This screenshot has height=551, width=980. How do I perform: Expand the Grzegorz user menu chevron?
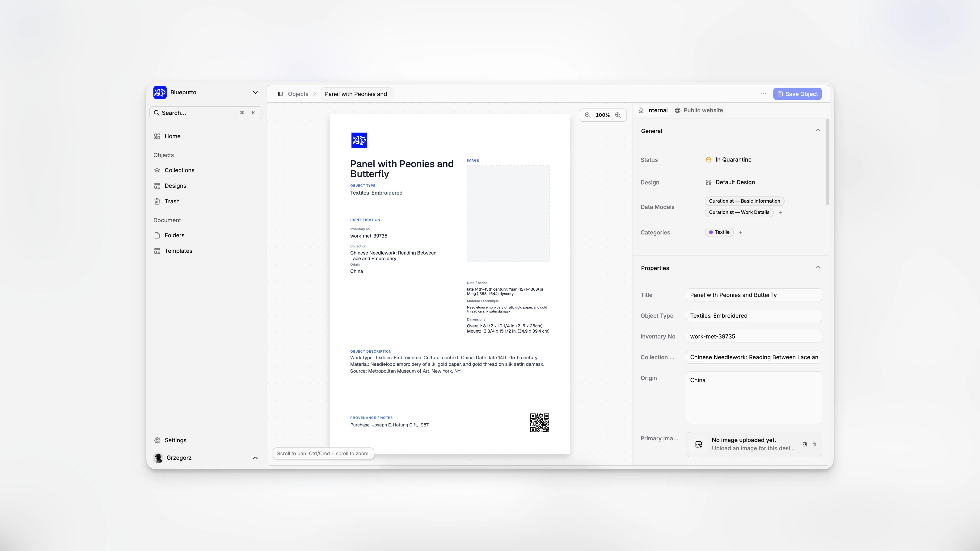click(x=255, y=458)
